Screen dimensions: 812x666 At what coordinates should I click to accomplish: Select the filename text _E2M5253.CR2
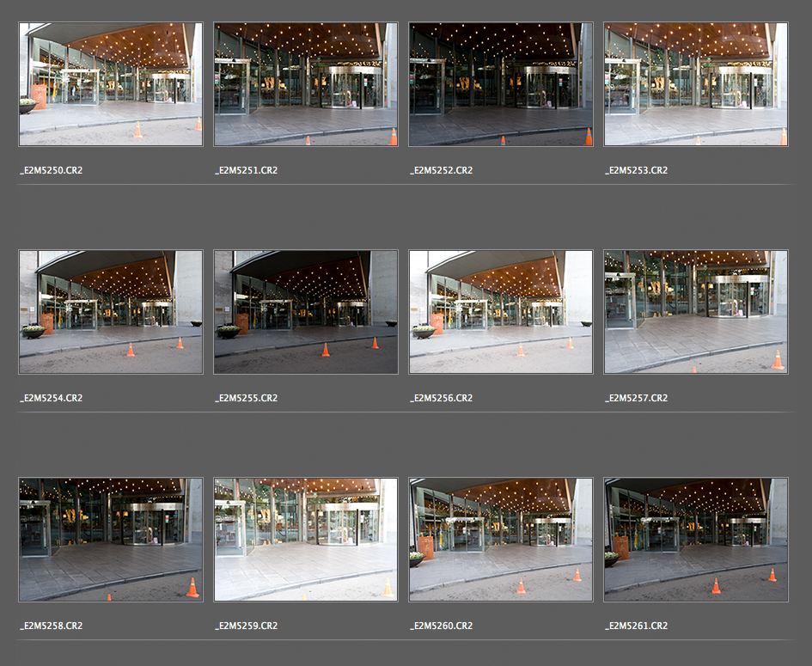[x=636, y=170]
